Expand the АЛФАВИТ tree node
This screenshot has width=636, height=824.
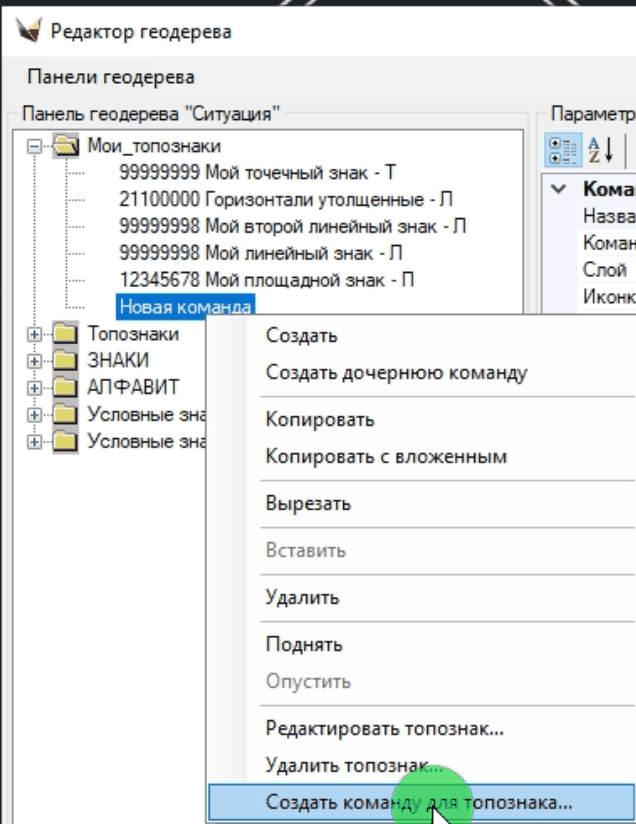pos(35,386)
